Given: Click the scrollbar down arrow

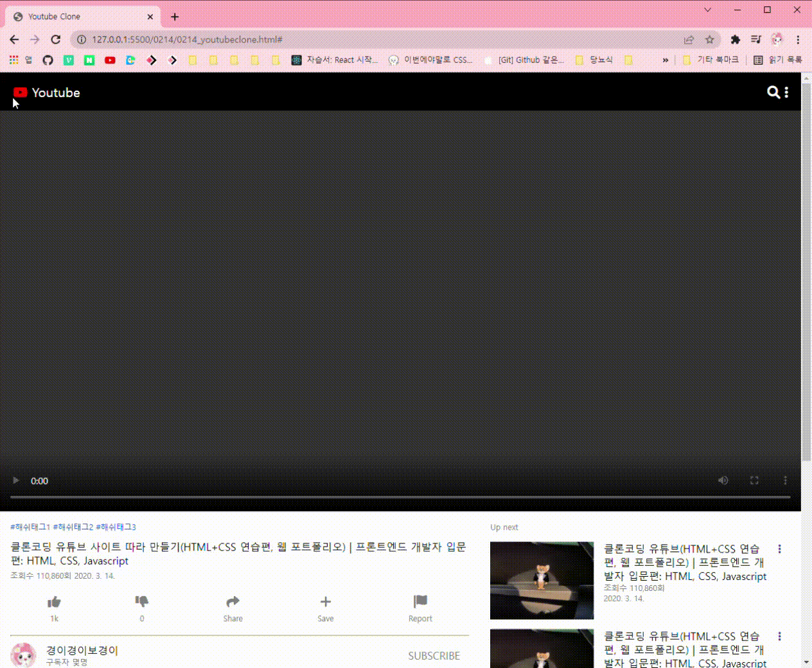Looking at the screenshot, I should coord(806,662).
